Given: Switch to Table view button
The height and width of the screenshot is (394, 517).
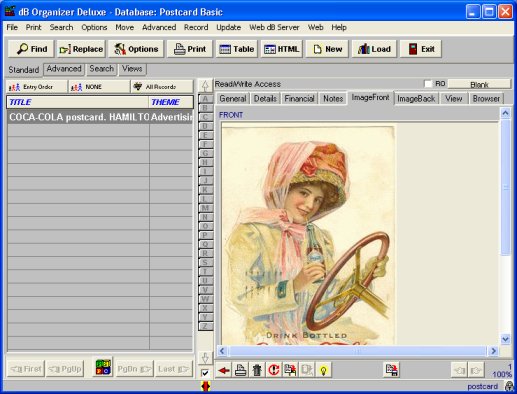Looking at the screenshot, I should tap(237, 49).
